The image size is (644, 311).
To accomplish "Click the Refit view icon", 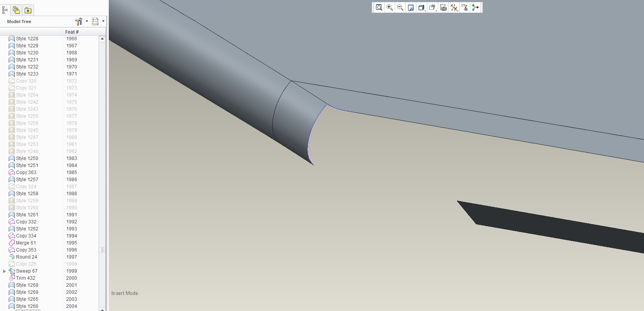I will click(379, 7).
